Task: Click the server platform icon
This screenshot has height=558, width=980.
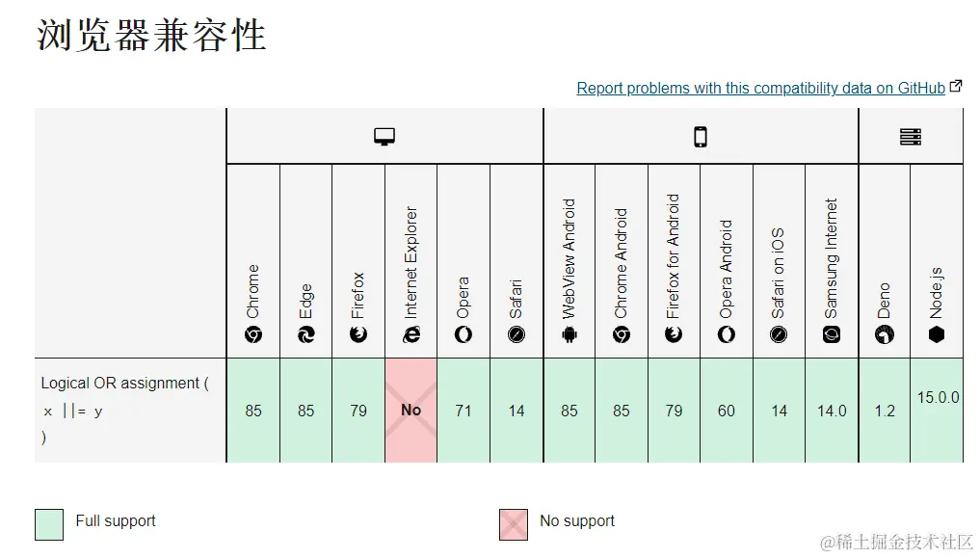Action: point(911,137)
